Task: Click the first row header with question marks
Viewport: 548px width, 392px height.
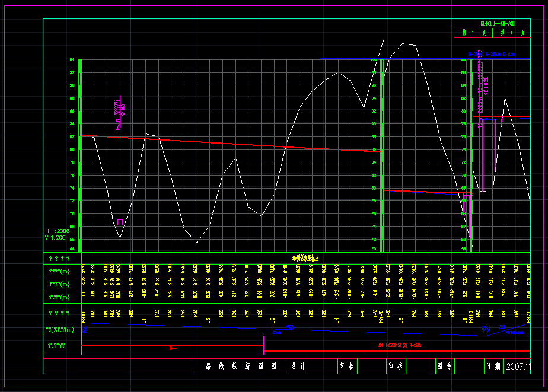Action: (x=59, y=259)
